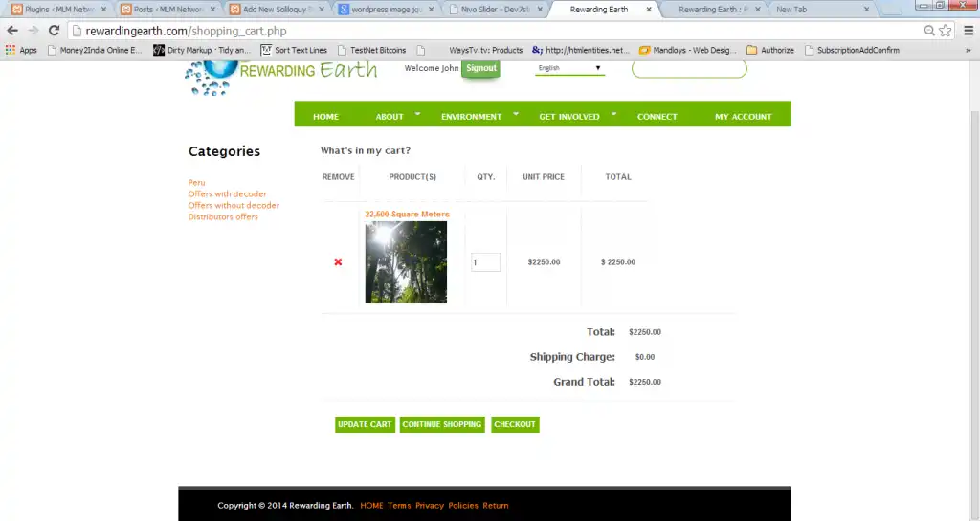
Task: Open Mandloys Web Design bookmark
Action: click(687, 50)
